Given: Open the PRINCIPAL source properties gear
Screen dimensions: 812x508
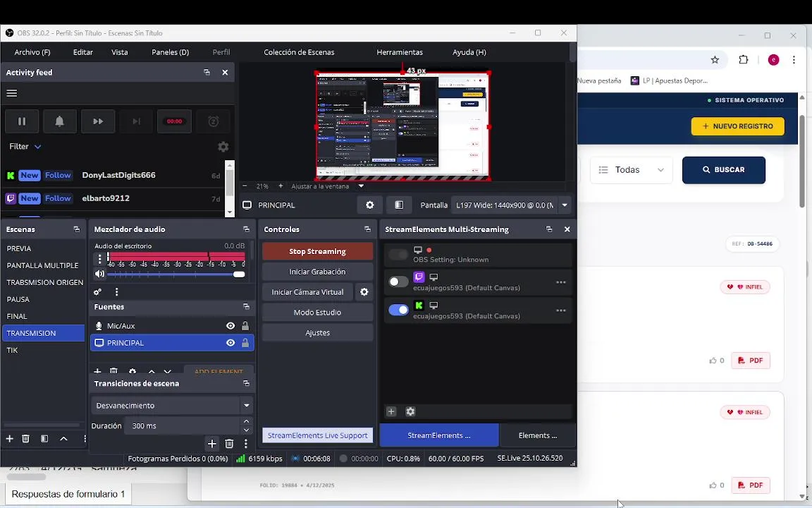Looking at the screenshot, I should (370, 205).
